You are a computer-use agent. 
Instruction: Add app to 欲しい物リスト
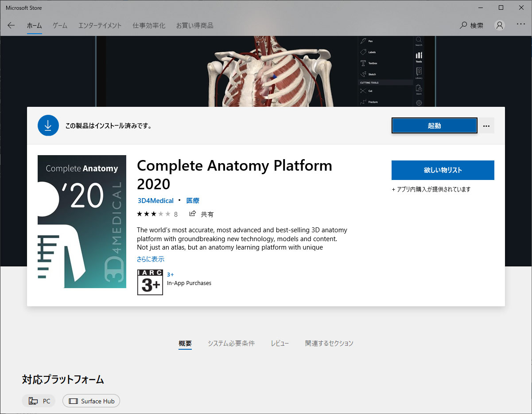(443, 170)
